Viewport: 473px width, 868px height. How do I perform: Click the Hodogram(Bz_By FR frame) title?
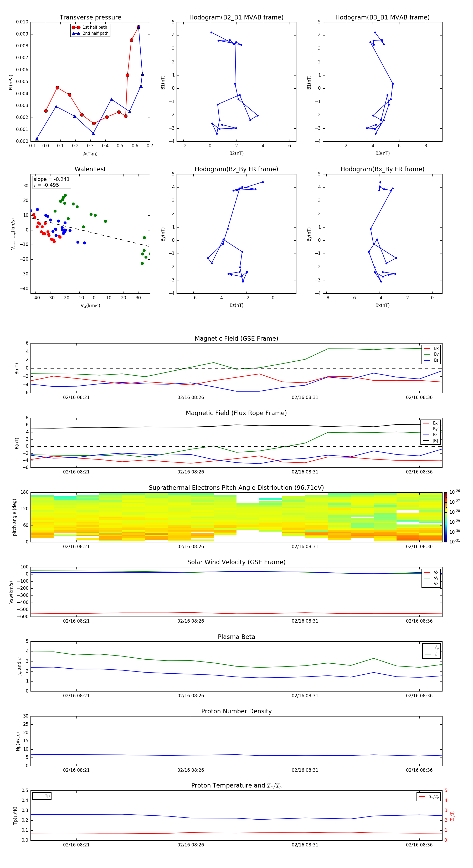[x=236, y=169]
